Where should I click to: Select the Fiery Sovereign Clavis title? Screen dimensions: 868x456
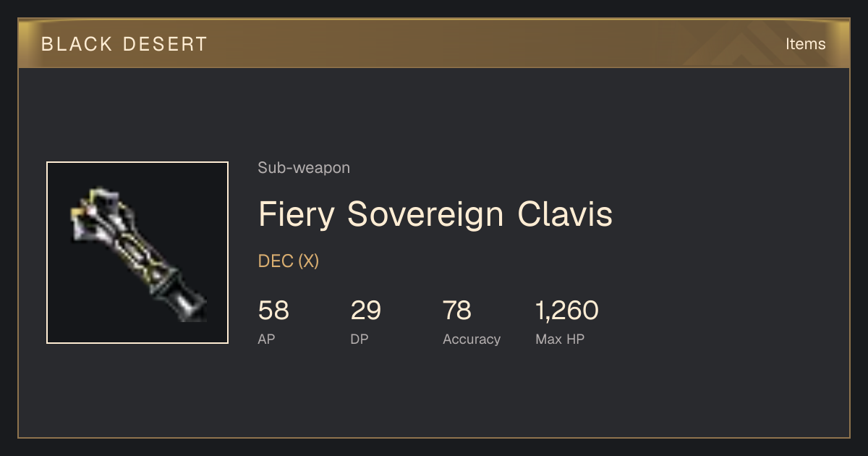(x=435, y=214)
